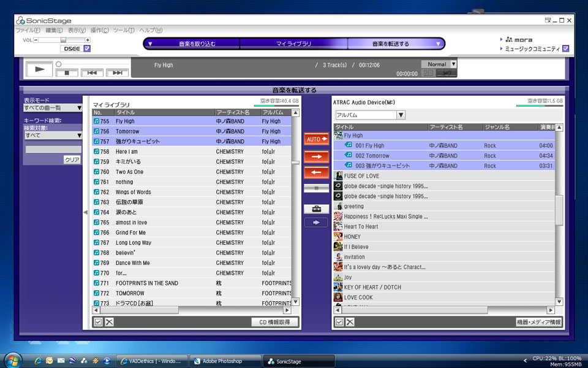Click the volume minus icon
The image size is (588, 368).
[x=36, y=40]
